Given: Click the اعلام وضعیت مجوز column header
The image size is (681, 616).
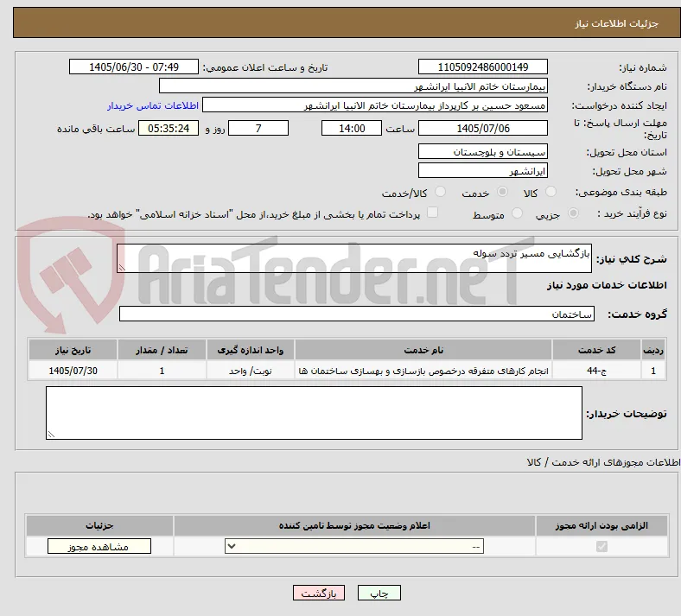Looking at the screenshot, I should coord(354,525).
